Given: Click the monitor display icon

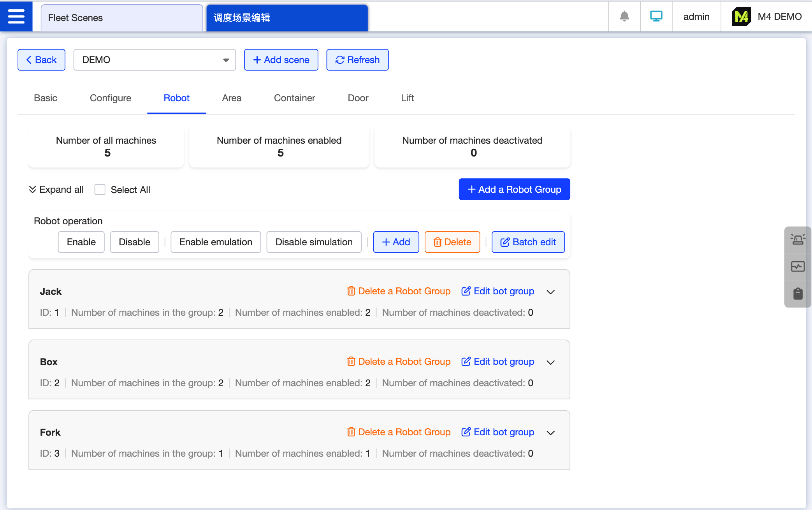Looking at the screenshot, I should click(656, 16).
